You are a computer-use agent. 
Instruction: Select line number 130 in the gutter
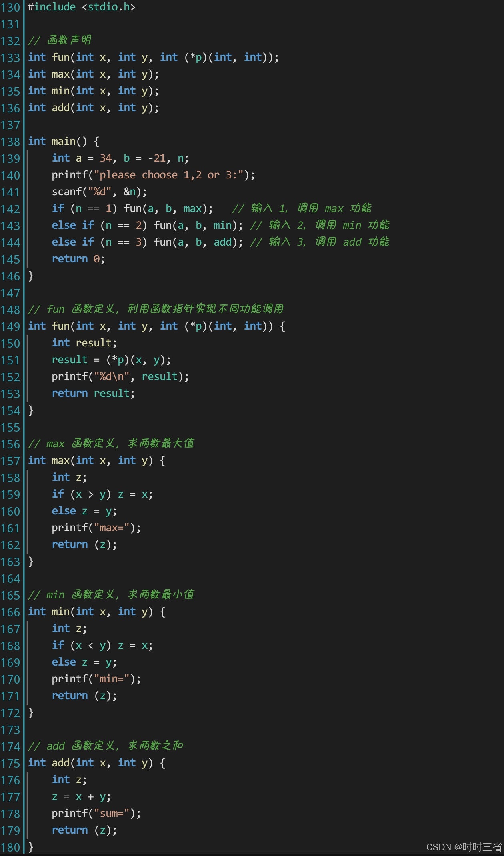[10, 8]
